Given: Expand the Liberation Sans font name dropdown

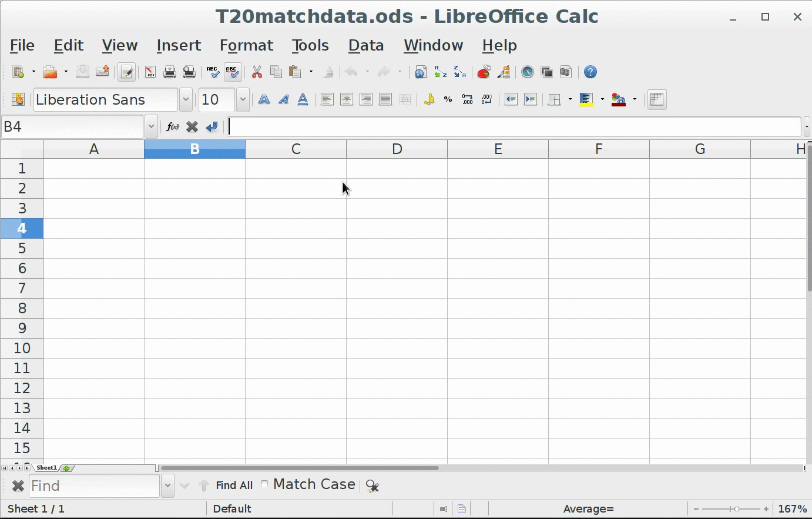Looking at the screenshot, I should (x=186, y=100).
